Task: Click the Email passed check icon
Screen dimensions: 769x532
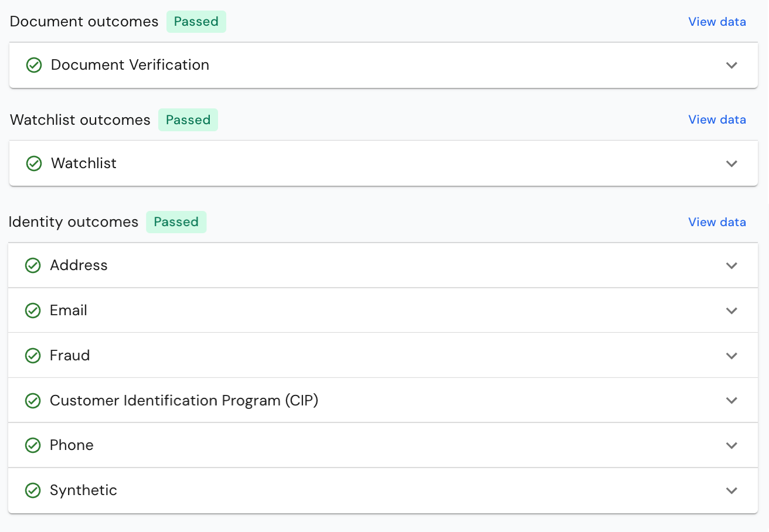Action: 33,311
